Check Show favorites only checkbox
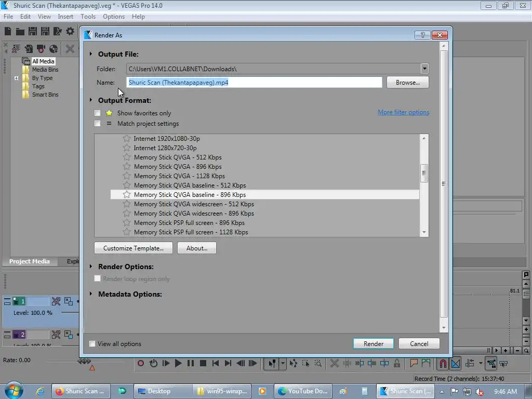Screen dimensions: 532x399 97,113
